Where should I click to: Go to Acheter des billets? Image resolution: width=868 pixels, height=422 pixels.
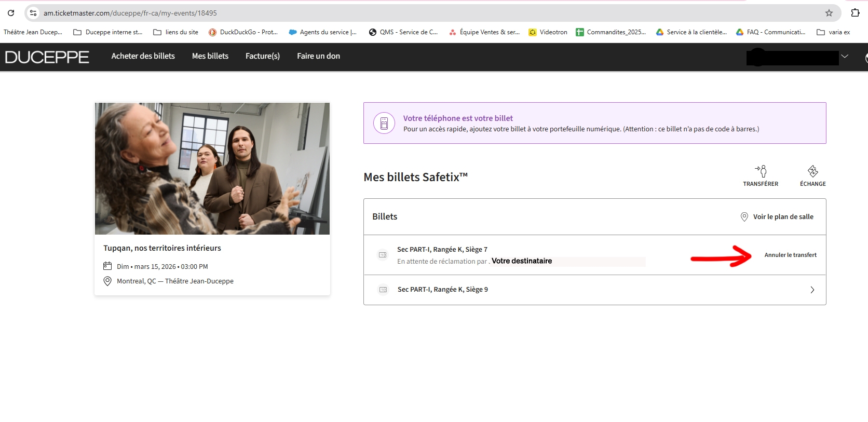[x=143, y=56]
